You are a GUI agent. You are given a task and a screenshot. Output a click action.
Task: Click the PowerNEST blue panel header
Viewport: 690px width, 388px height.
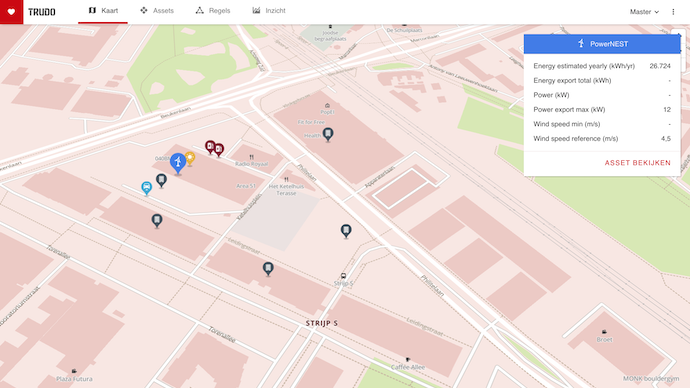tap(602, 44)
